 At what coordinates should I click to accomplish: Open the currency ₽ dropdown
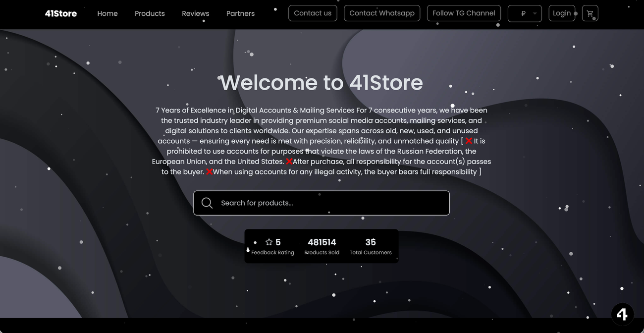click(525, 13)
